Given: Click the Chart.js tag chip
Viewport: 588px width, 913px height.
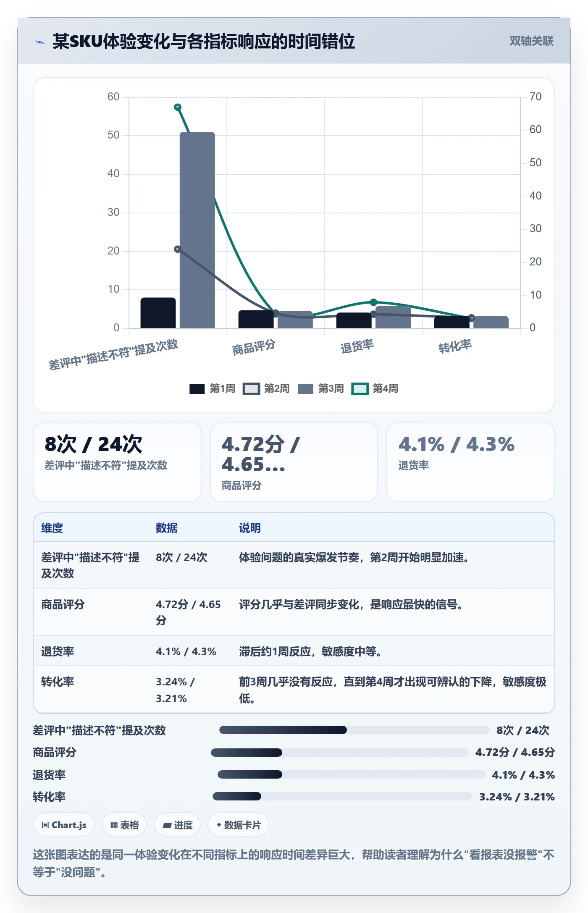Looking at the screenshot, I should [64, 825].
